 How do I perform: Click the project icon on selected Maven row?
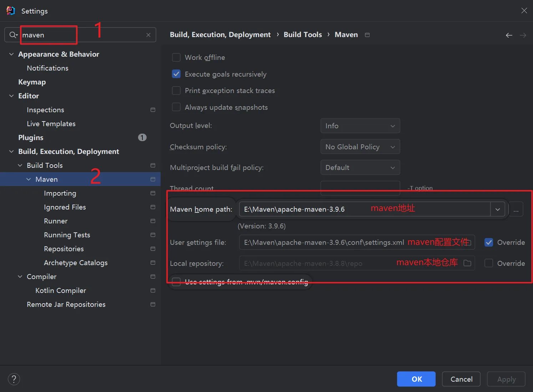(153, 179)
